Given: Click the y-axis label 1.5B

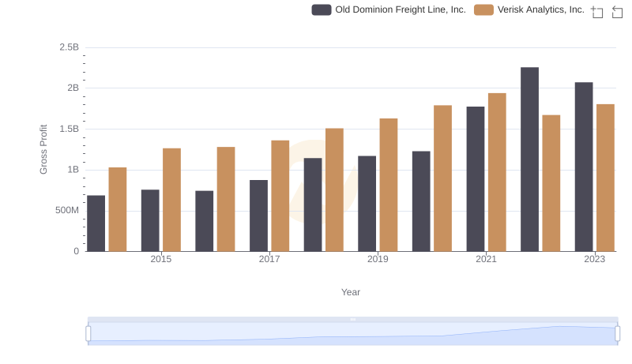Looking at the screenshot, I should (70, 129).
